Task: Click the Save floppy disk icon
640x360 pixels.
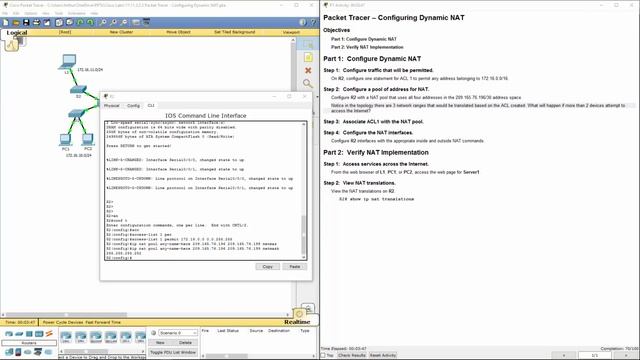Action: pyautogui.click(x=26, y=22)
